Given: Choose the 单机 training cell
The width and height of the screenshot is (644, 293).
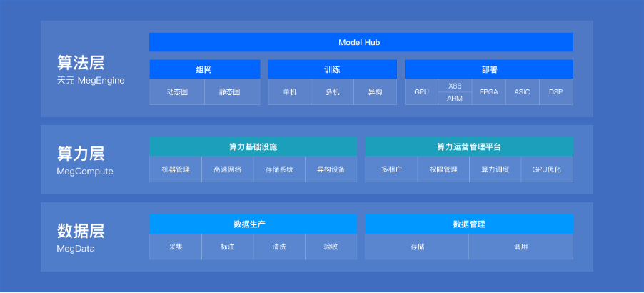Looking at the screenshot, I should click(x=290, y=92).
